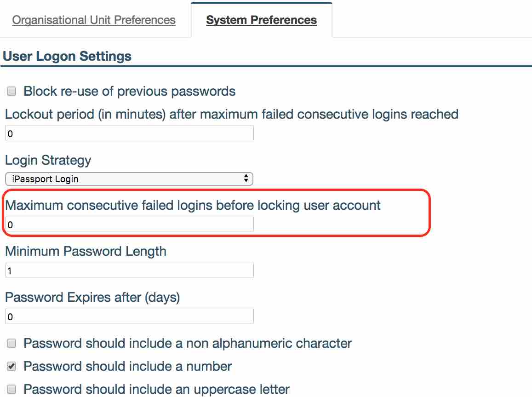Click the Password Expires after (days) label

point(92,297)
